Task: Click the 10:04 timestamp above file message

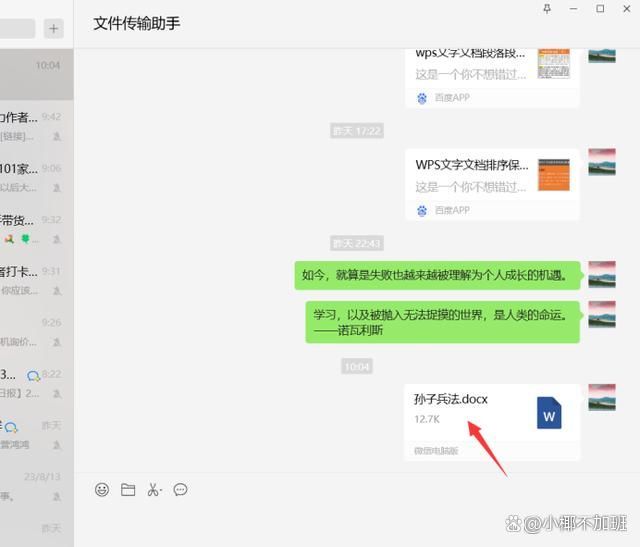Action: coord(357,367)
